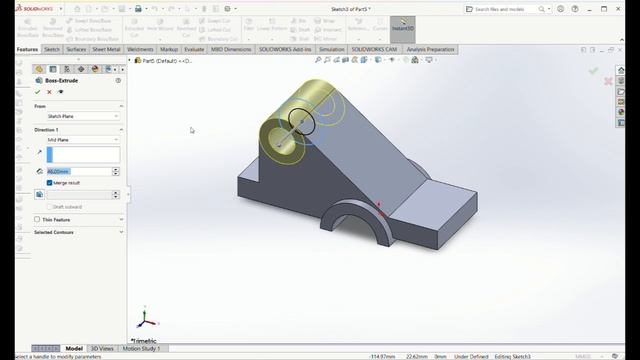Viewport: 640px width, 360px height.
Task: Click the Zoom to Area icon
Action: click(327, 60)
